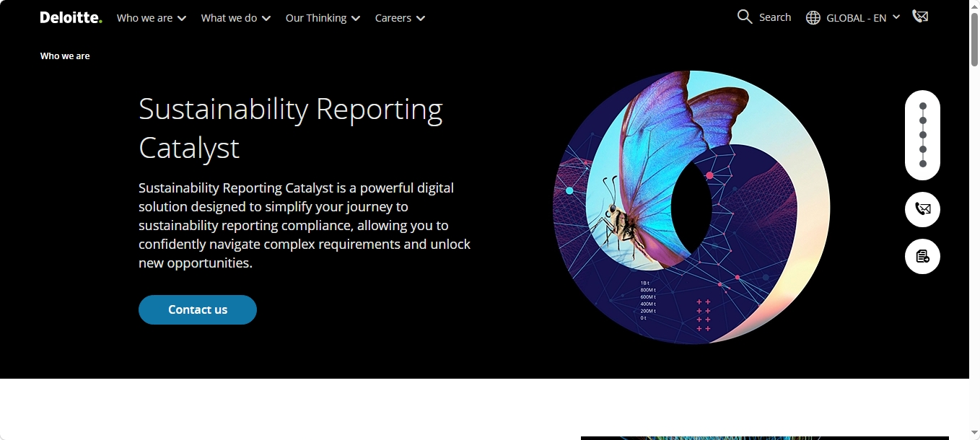Open the GLOBAL - EN language selector

click(853, 18)
